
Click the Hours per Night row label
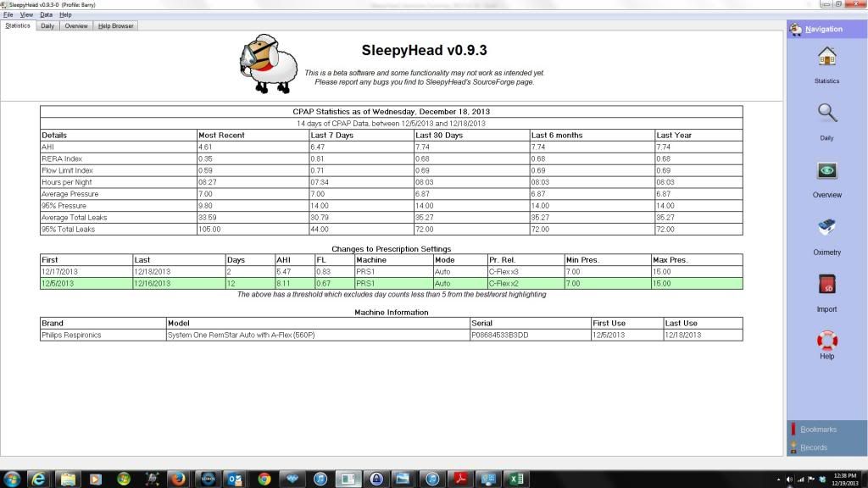point(66,182)
